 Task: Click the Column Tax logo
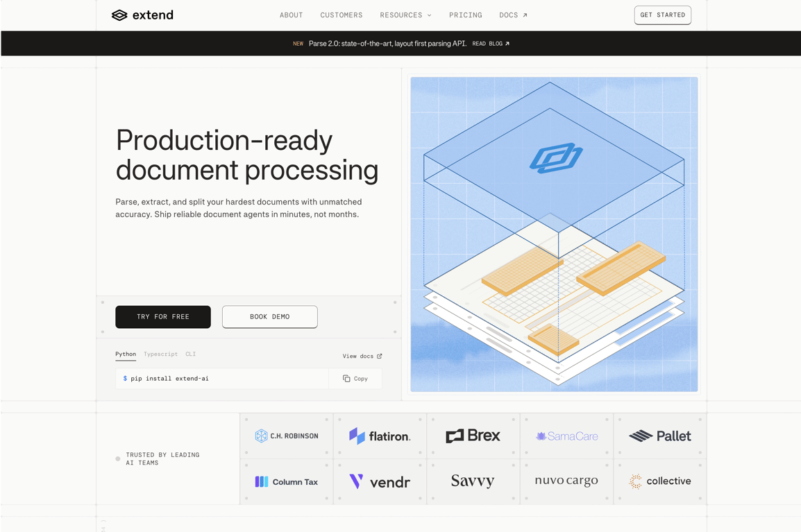287,481
